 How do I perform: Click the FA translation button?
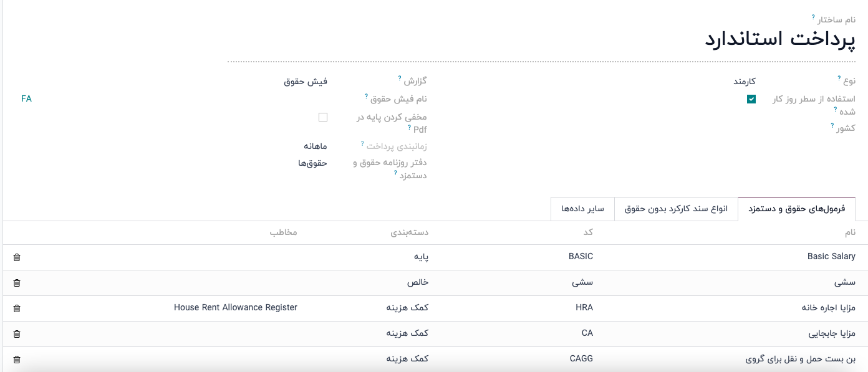(x=26, y=98)
